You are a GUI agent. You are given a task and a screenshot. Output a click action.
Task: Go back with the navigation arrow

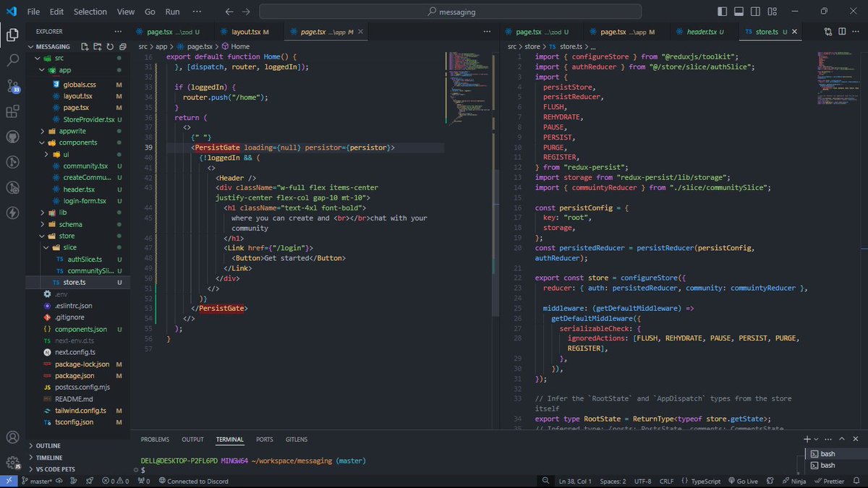point(229,12)
